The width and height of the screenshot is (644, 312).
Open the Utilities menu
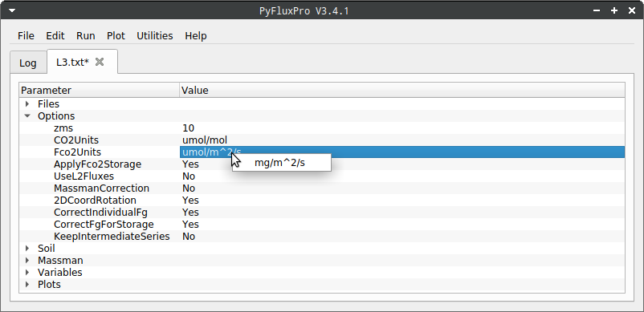(x=154, y=35)
